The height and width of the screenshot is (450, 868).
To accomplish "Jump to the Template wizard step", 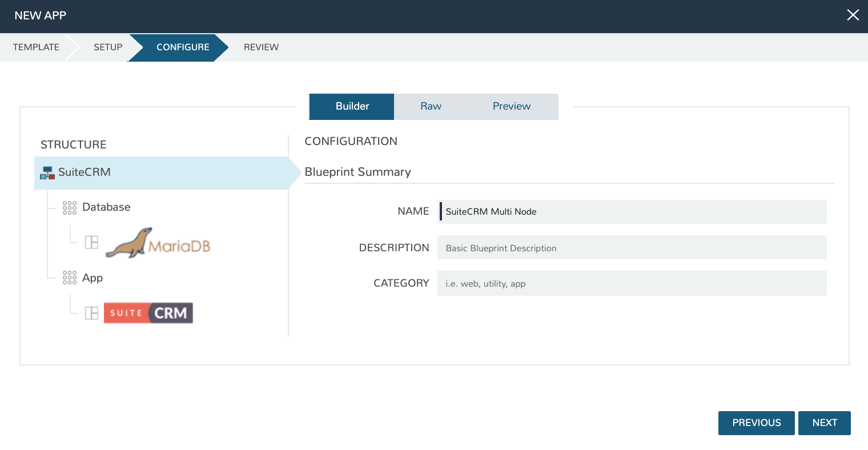I will coord(36,47).
